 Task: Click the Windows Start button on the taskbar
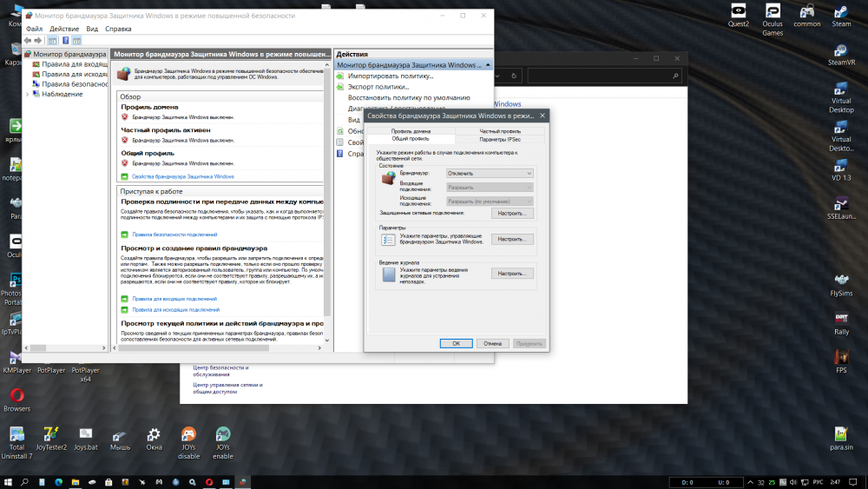pos(8,482)
